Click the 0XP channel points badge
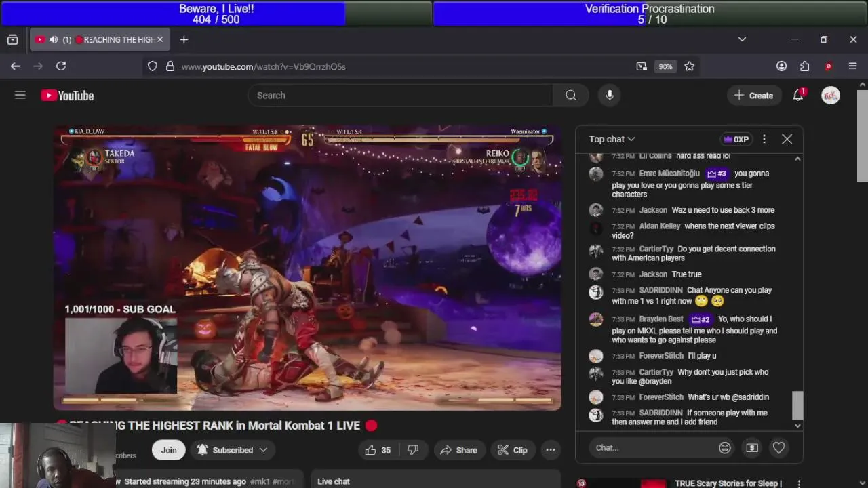 (736, 139)
